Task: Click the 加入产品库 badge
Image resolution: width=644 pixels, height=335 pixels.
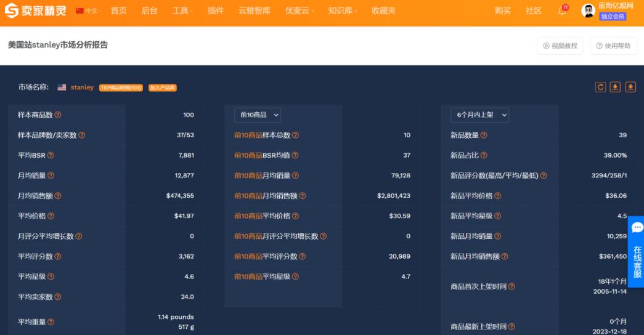Action: 163,87
